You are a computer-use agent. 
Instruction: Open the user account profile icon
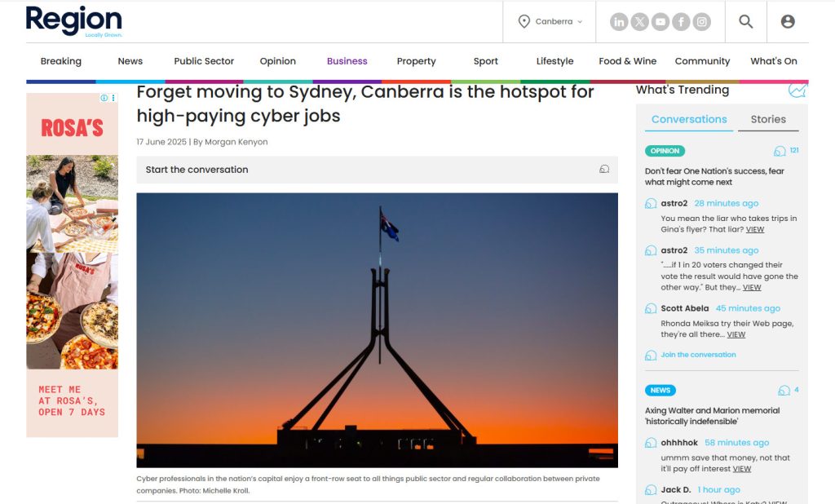pos(788,21)
